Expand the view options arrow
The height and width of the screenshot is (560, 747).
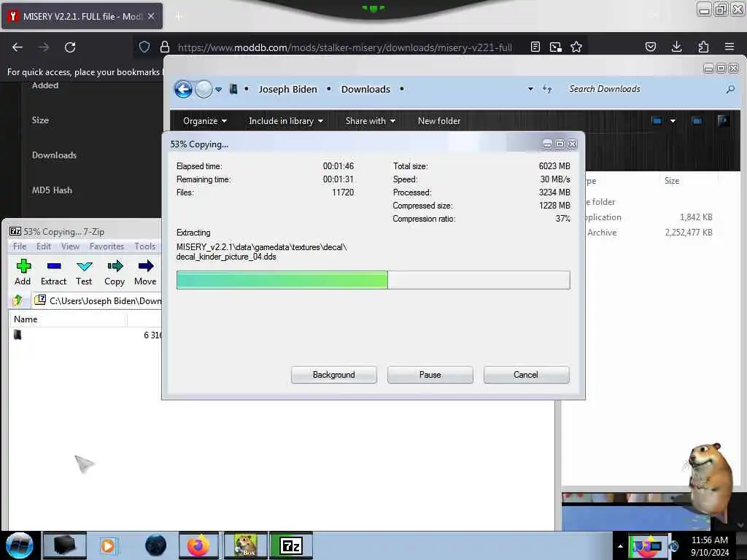673,121
